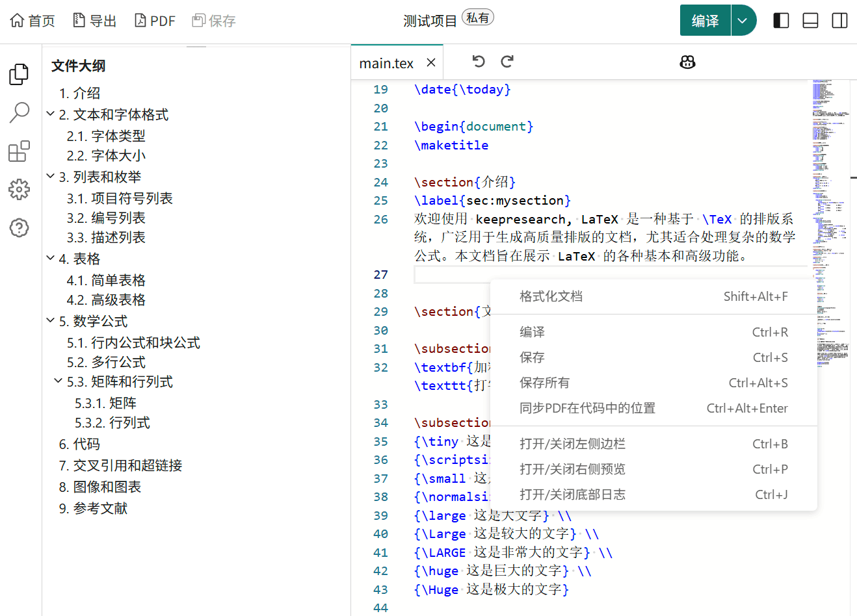This screenshot has height=616, width=857.
Task: Click \label{sec:mysection} on line 25
Action: click(x=492, y=201)
